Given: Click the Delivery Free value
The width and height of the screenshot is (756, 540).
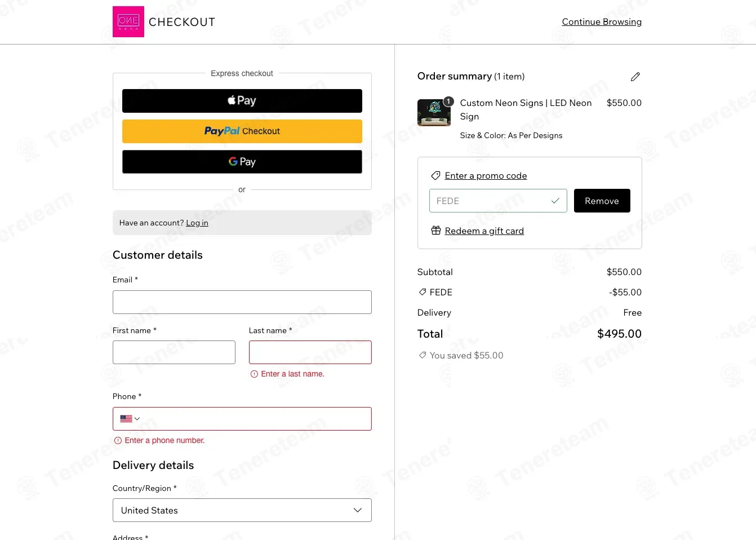Looking at the screenshot, I should coord(633,313).
